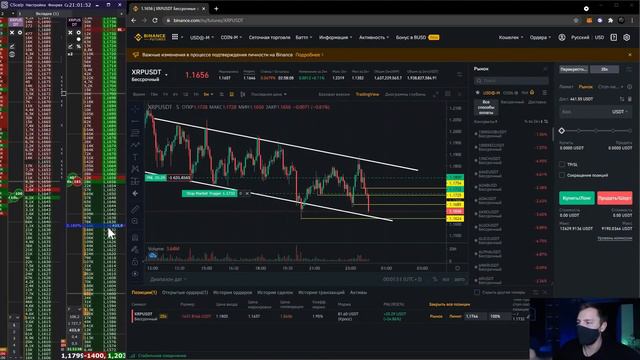Select Лимит order type tab
Viewport: 640px width, 360px height.
click(x=566, y=87)
